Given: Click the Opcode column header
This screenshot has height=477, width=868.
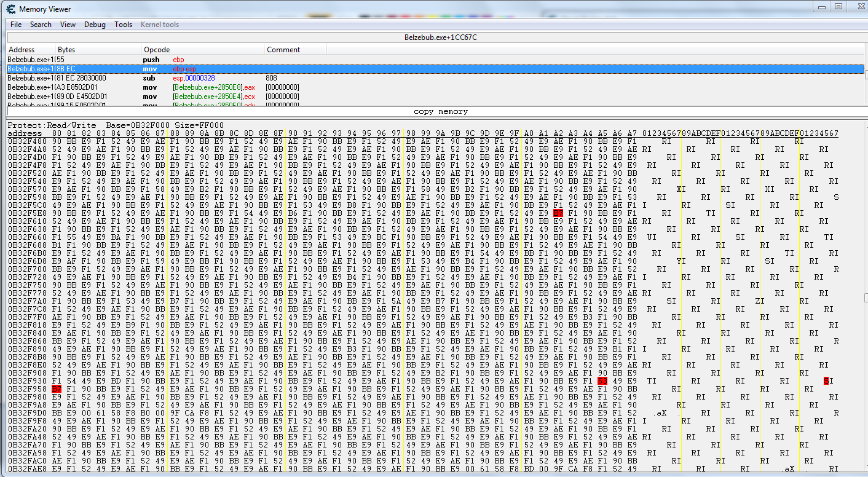Looking at the screenshot, I should (x=157, y=50).
